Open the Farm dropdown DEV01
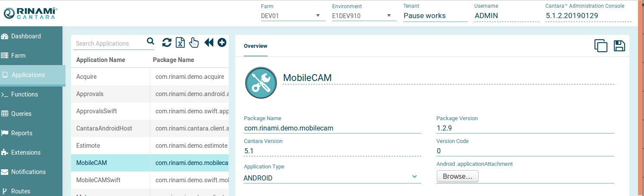Viewport: 644px width, 196px height. click(293, 16)
